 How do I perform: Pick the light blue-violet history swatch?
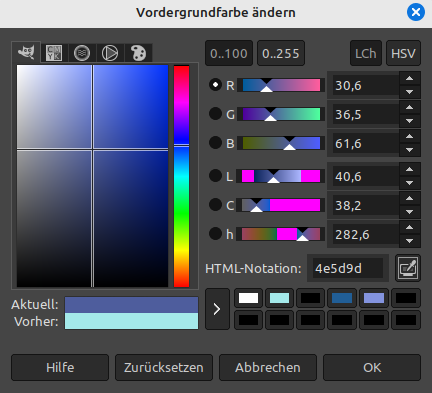(x=374, y=298)
